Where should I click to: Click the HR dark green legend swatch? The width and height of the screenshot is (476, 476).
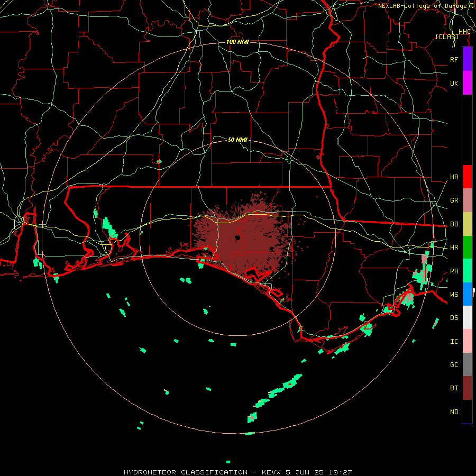pyautogui.click(x=467, y=248)
